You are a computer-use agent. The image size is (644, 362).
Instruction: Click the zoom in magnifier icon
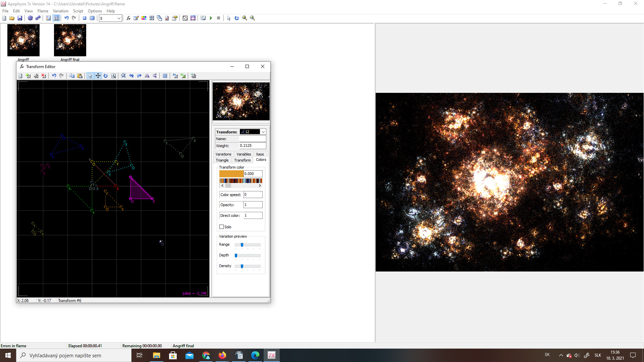(245, 18)
